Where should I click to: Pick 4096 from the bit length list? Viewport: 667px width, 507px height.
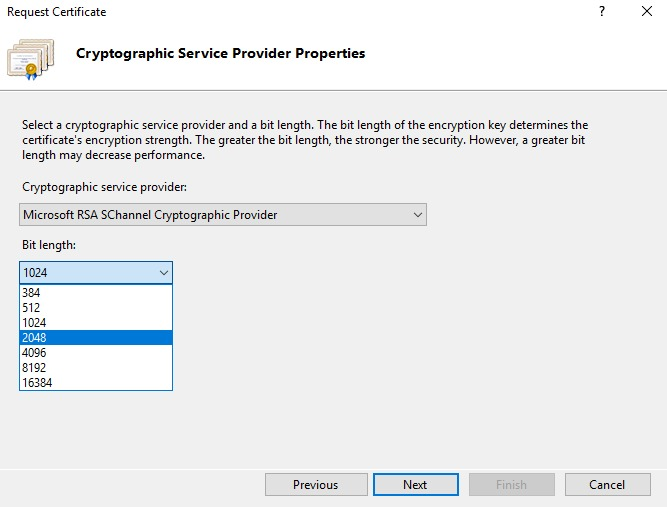(96, 353)
